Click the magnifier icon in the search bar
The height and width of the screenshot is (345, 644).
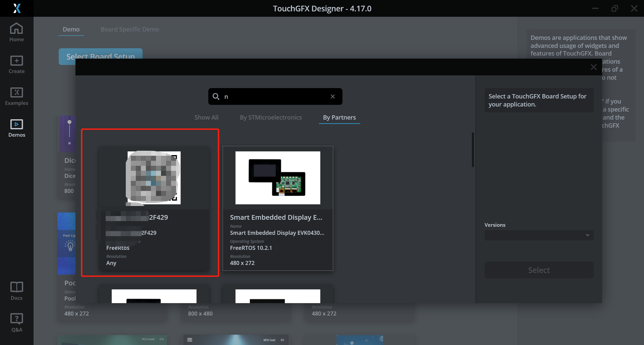point(216,96)
